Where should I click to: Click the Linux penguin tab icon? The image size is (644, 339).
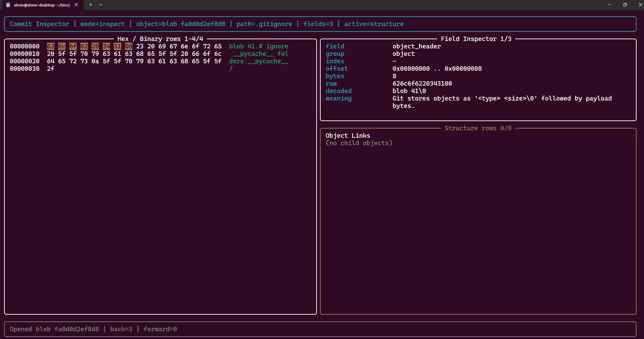tap(8, 5)
